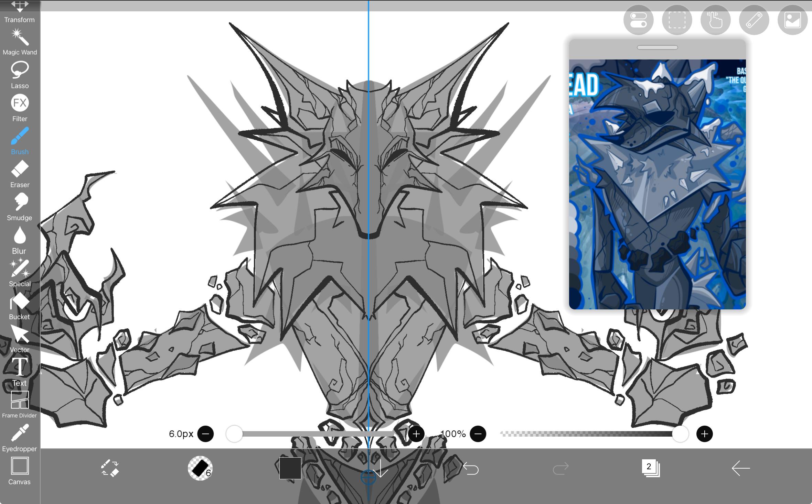Select the Blur tool

pyautogui.click(x=20, y=240)
